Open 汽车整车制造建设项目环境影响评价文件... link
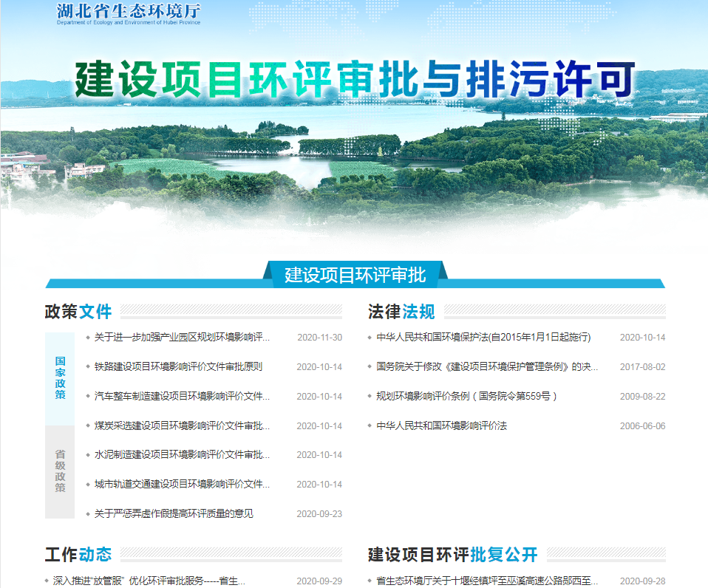The width and height of the screenshot is (708, 588). click(x=182, y=396)
